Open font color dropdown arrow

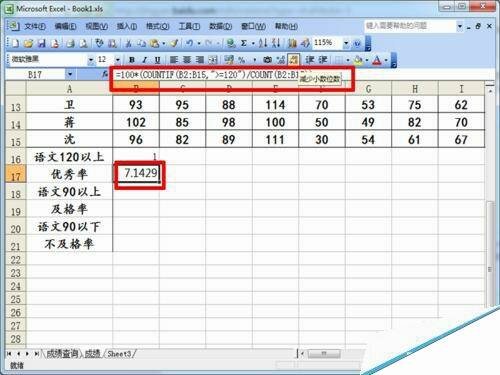[x=386, y=60]
